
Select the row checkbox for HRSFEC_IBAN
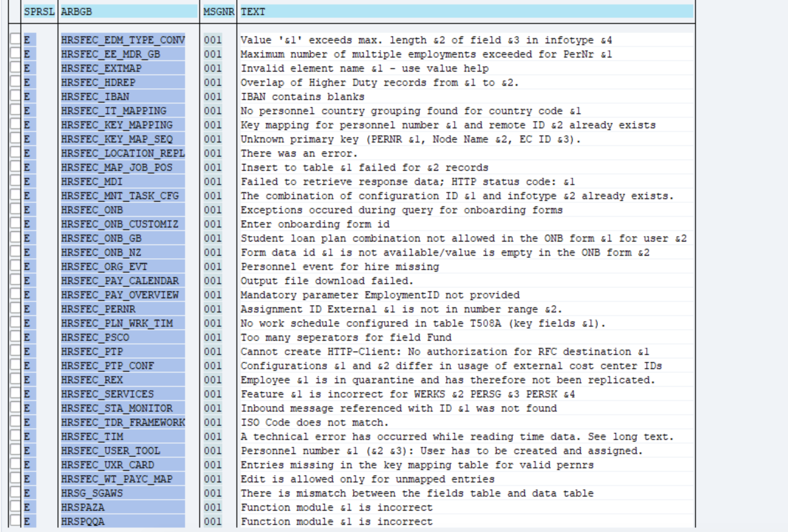(x=15, y=96)
